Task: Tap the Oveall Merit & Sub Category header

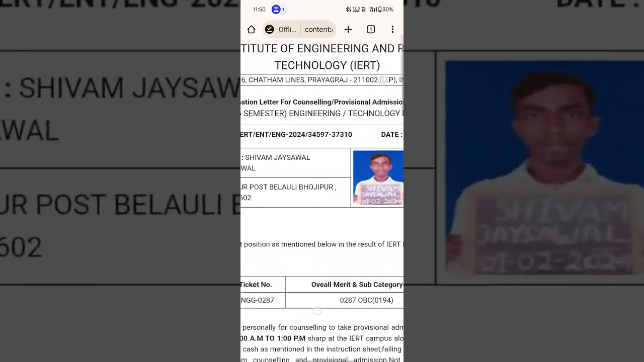Action: 357,285
